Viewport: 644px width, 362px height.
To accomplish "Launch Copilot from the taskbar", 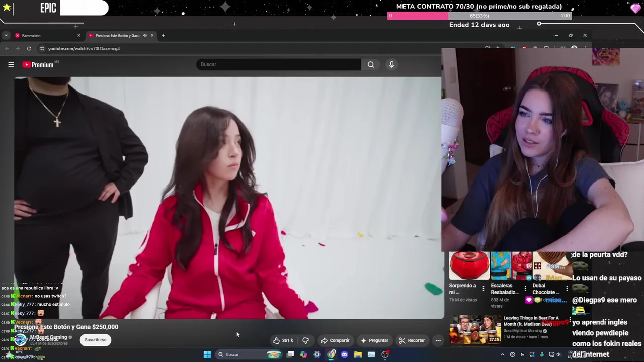I will tap(303, 354).
